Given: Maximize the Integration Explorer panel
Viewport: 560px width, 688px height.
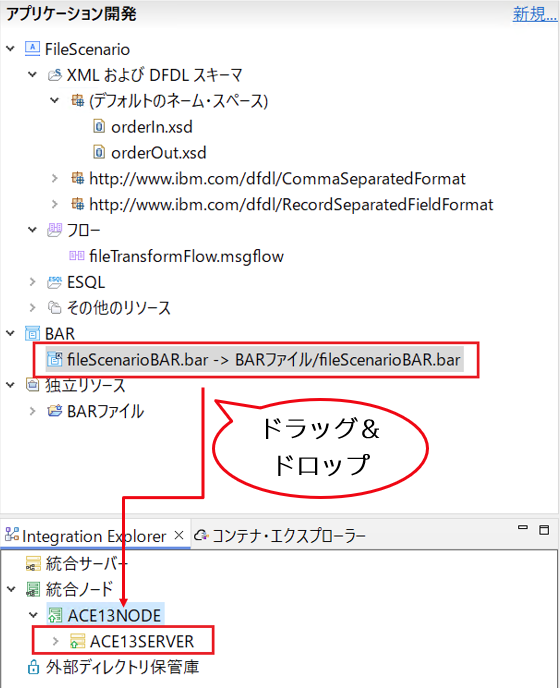Looking at the screenshot, I should (544, 530).
